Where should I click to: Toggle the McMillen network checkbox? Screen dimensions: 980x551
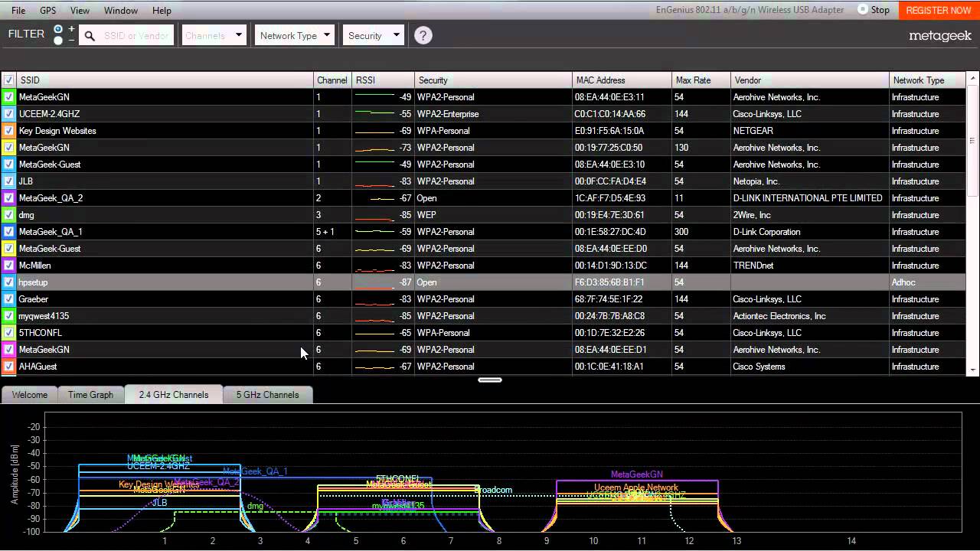click(x=8, y=266)
